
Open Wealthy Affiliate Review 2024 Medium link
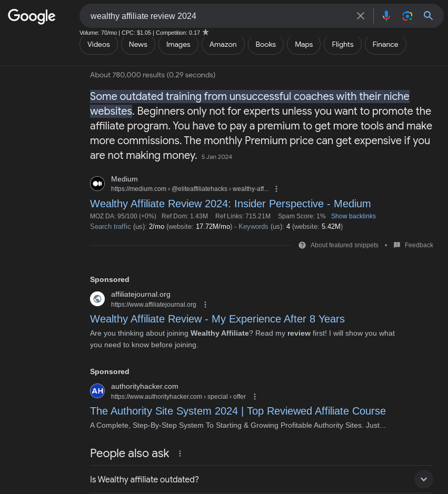230,204
